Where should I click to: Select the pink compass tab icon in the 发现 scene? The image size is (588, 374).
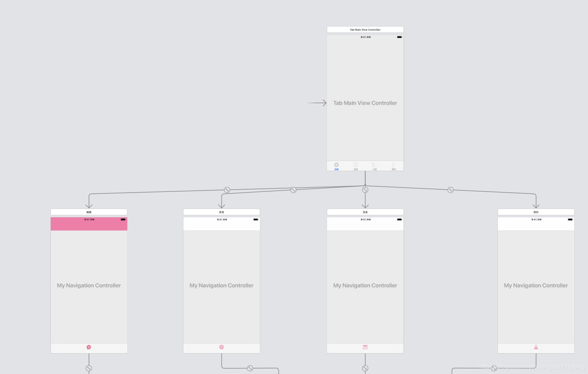(222, 347)
